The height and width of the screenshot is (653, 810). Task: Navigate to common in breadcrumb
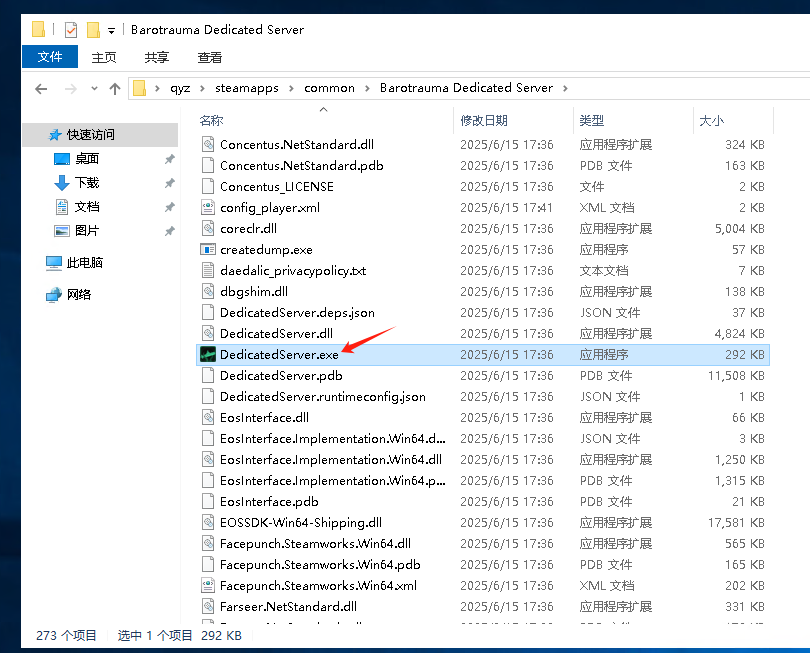click(330, 88)
